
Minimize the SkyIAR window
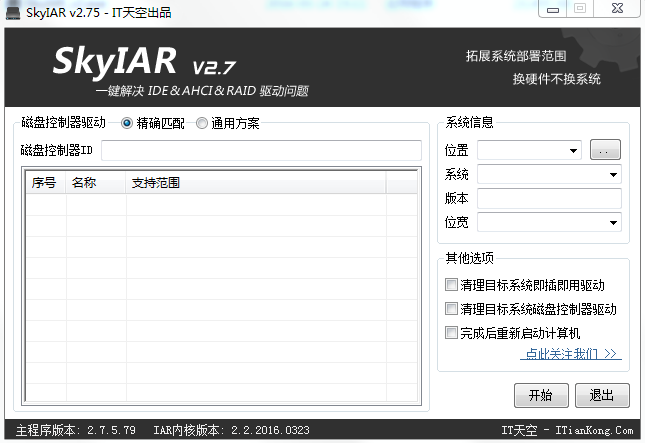point(552,9)
